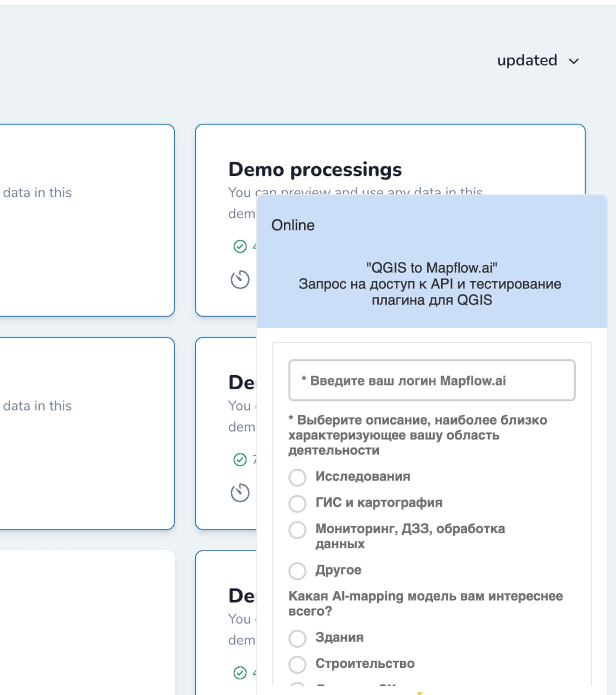
Task: Click the '"QGIS to Mapflow.ai"' title text
Action: click(432, 268)
